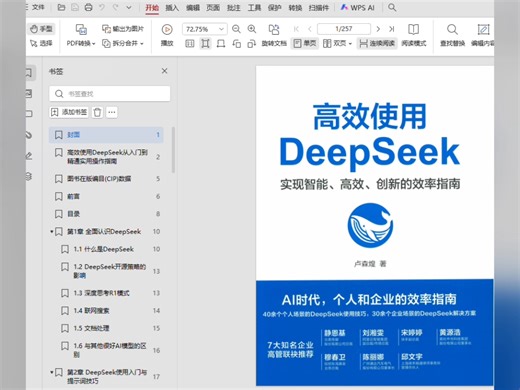Jump to last page arrow icon
This screenshot has height=390, width=520.
[392, 29]
